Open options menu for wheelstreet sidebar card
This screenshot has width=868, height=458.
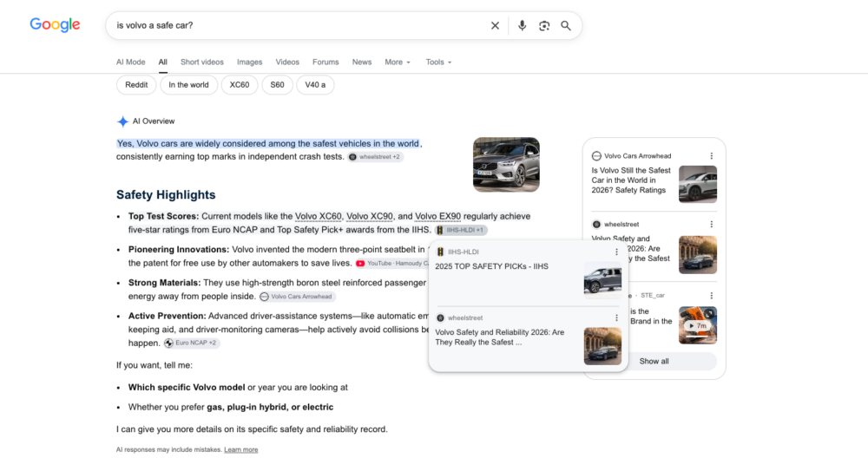(712, 225)
